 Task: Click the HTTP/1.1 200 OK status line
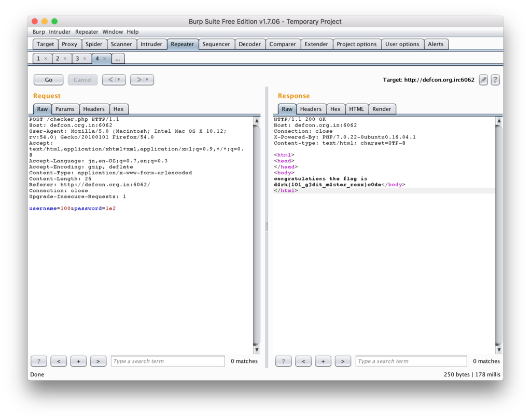[x=300, y=119]
